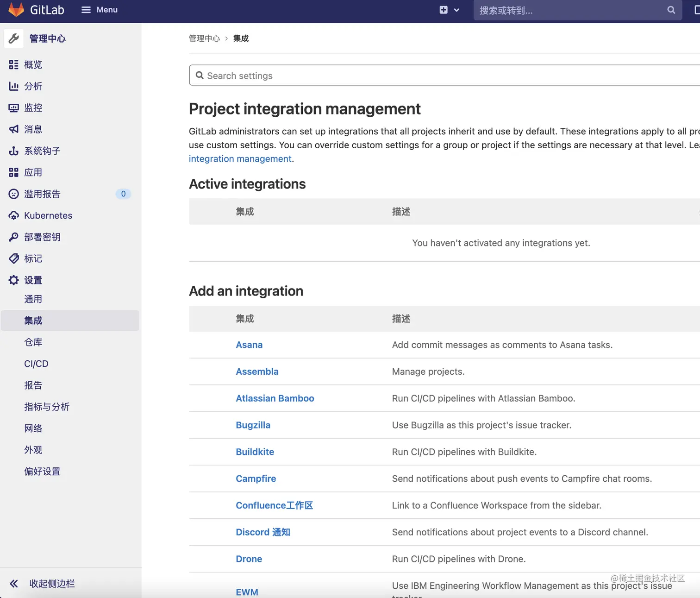700x598 pixels.
Task: Click 'Add commit messages as comments to Asana tasks.'
Action: [502, 345]
